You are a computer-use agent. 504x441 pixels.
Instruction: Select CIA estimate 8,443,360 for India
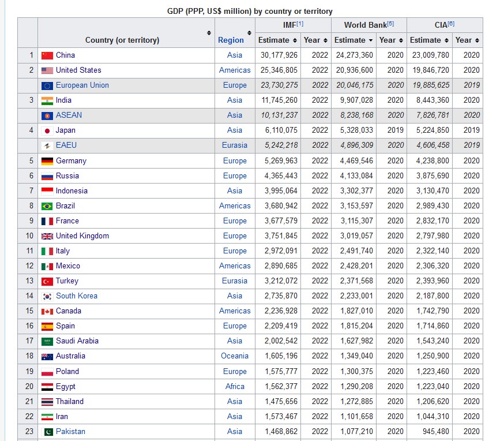[432, 100]
